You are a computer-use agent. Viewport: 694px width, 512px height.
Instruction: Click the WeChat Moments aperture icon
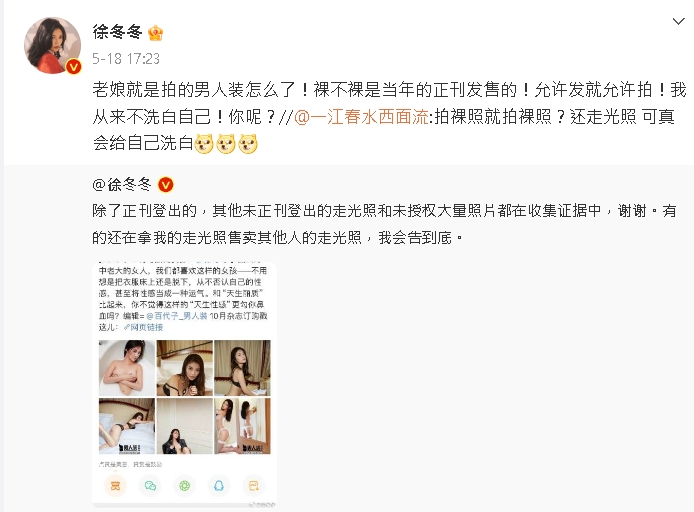coord(185,485)
